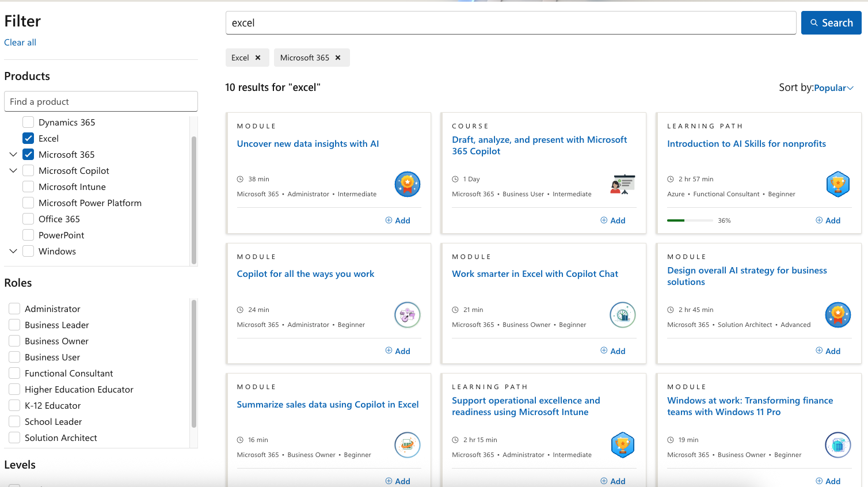The height and width of the screenshot is (487, 868).
Task: Click the Roles list scrollbar
Action: pyautogui.click(x=194, y=364)
